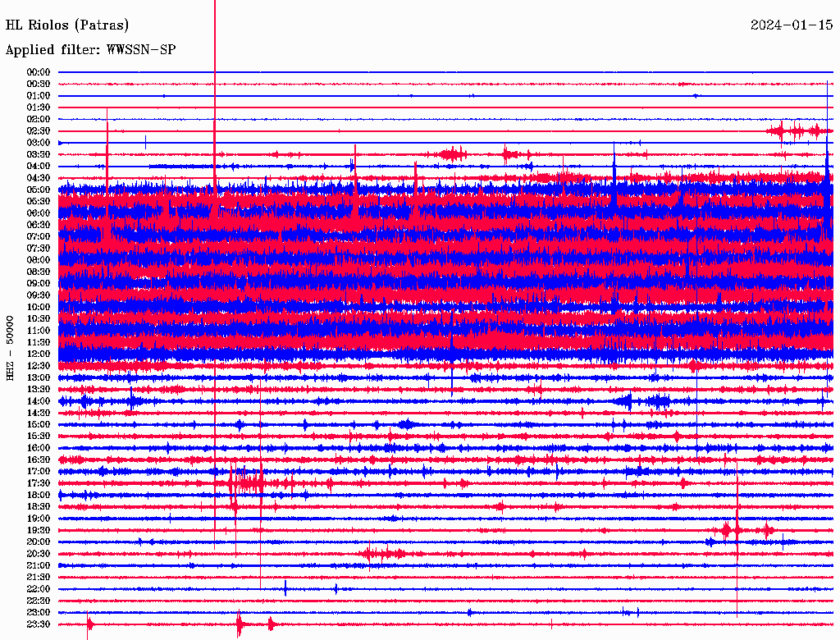Click the '21:30' time label
Viewport: 840px width, 640px height.
(x=39, y=578)
